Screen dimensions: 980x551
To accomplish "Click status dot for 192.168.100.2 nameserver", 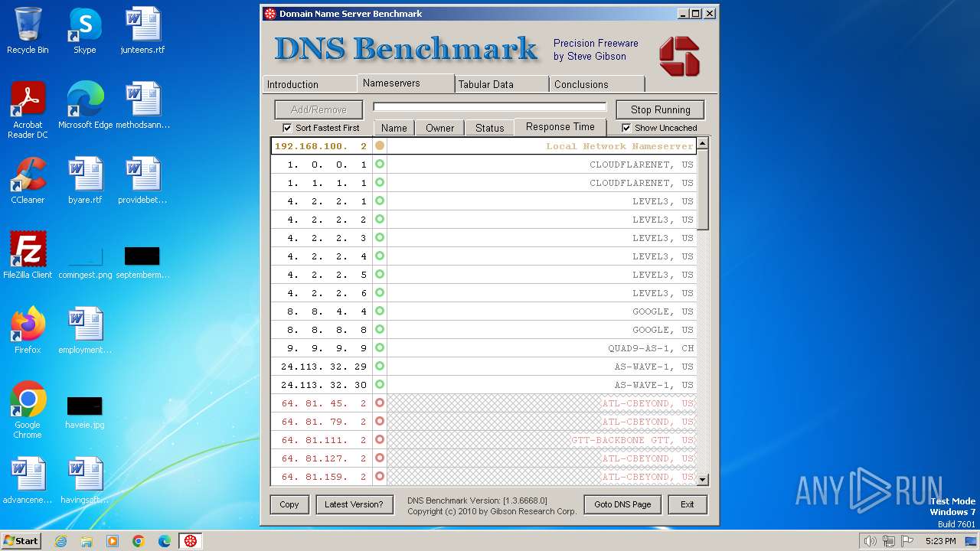I will coord(380,145).
